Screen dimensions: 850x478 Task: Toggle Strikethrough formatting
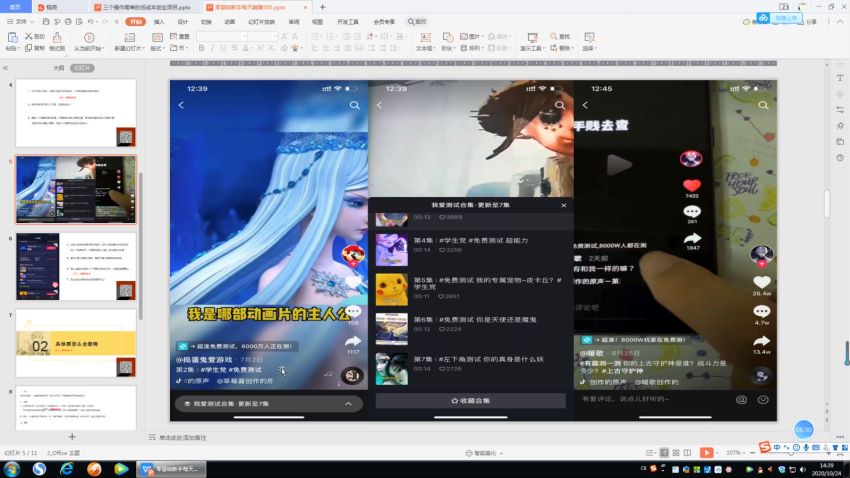[x=234, y=48]
